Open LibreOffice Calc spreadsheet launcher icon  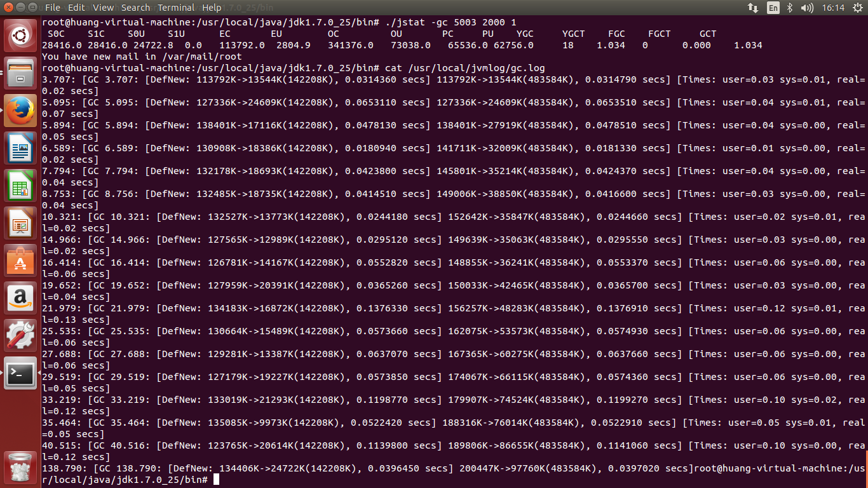20,186
